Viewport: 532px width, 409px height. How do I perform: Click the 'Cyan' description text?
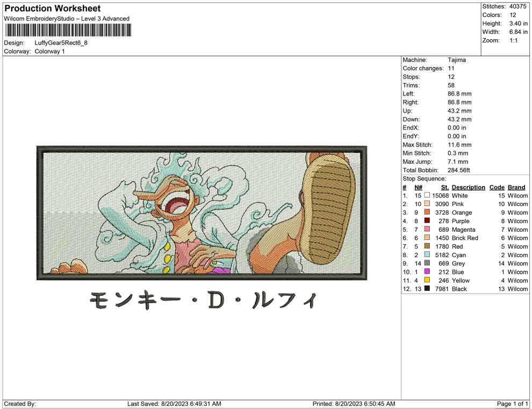[x=459, y=255]
